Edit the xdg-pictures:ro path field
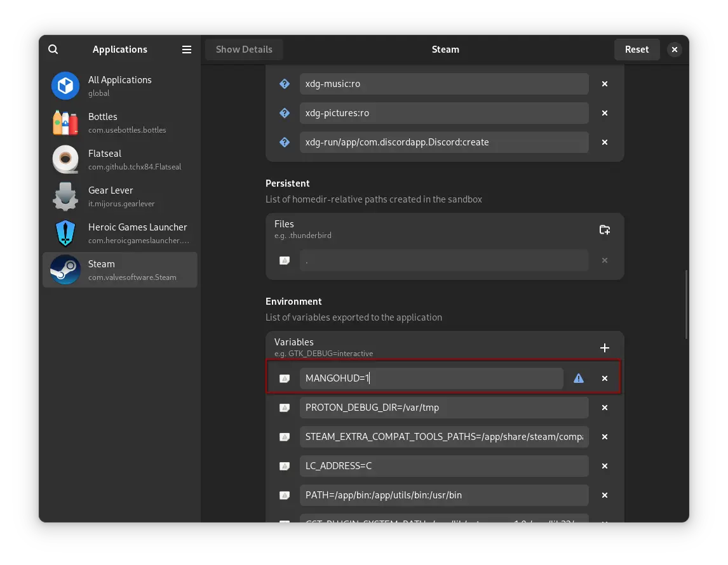 click(444, 113)
